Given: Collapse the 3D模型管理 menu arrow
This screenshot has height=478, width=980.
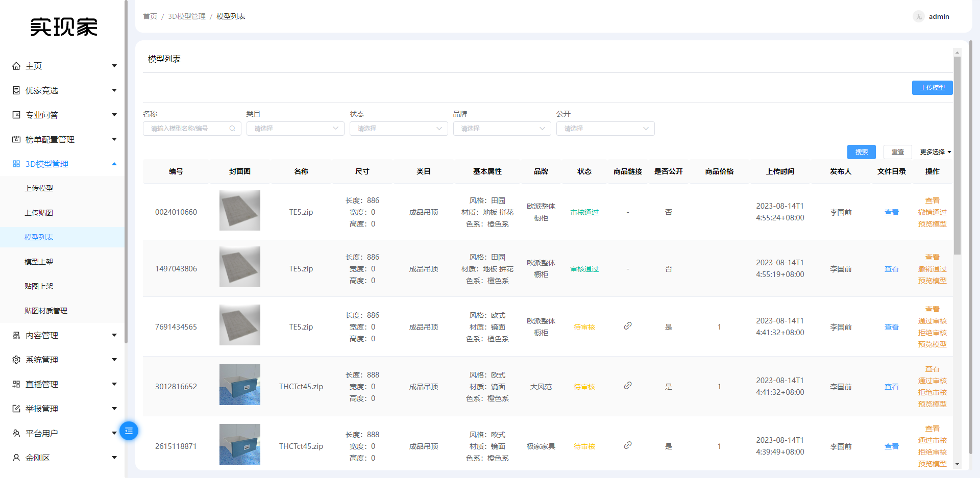Looking at the screenshot, I should click(114, 164).
